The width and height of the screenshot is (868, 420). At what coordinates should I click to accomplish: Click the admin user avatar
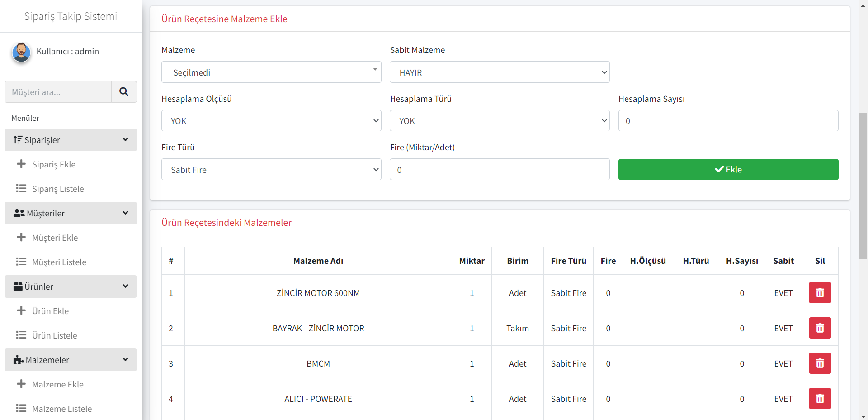pos(21,52)
